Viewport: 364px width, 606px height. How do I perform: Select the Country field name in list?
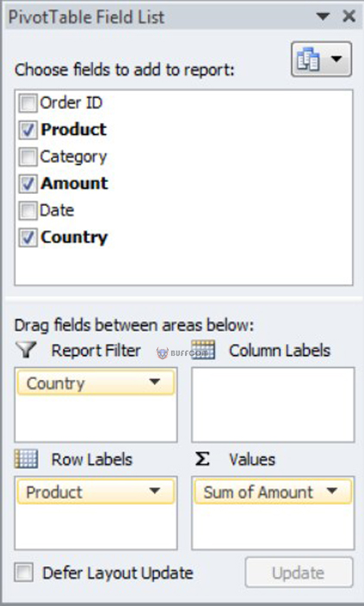[74, 238]
